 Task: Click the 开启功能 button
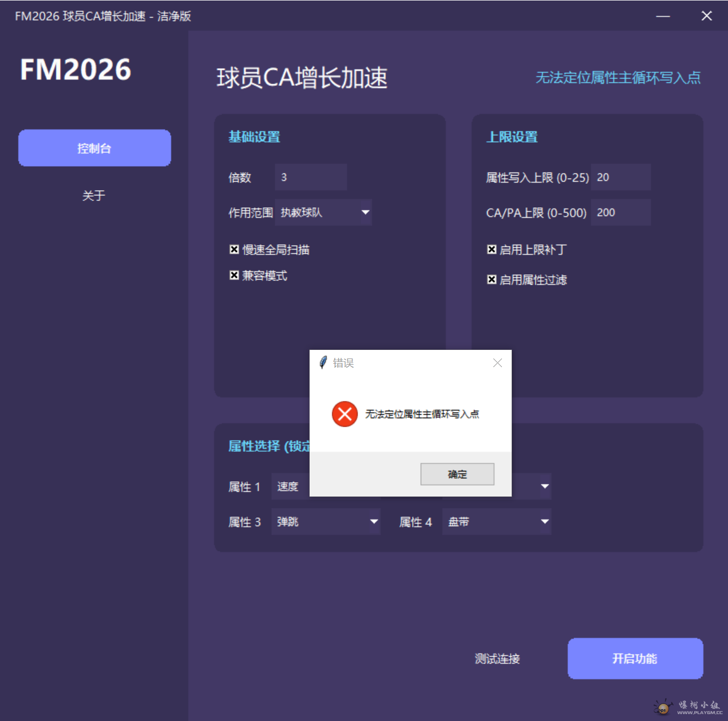coord(635,659)
